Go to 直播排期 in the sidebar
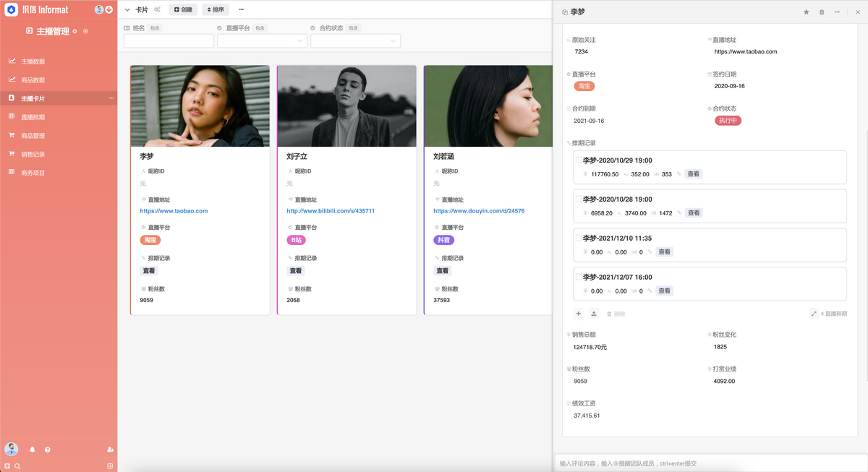The image size is (868, 472). 59,117
